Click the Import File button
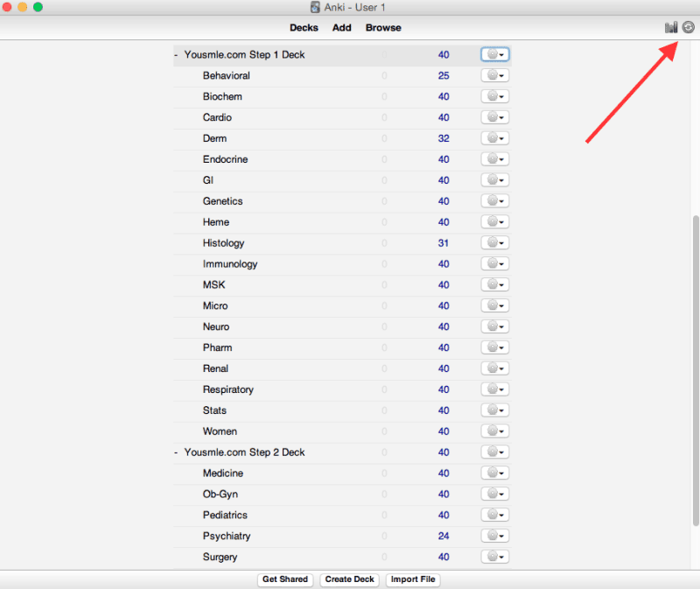 pos(413,579)
